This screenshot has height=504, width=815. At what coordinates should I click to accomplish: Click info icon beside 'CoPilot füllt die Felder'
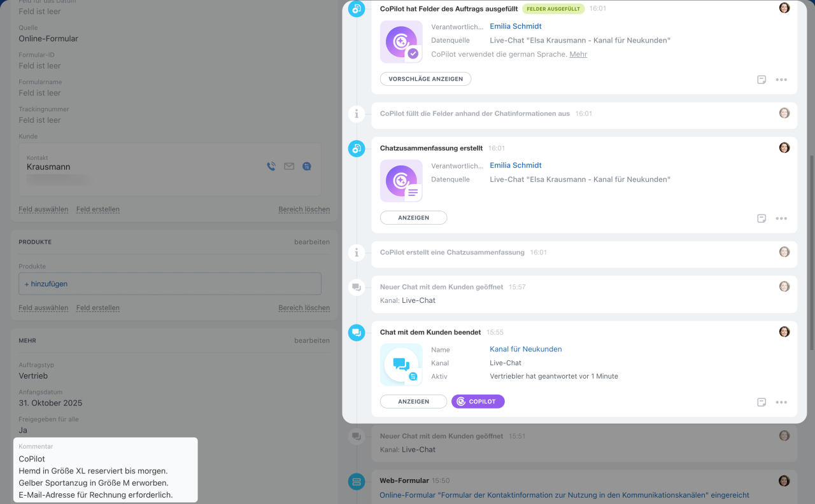click(x=357, y=114)
